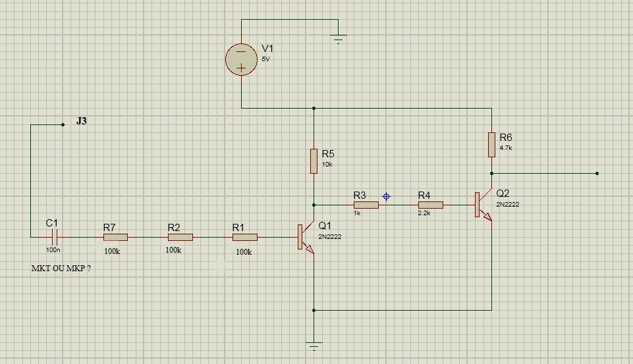This screenshot has width=633, height=364.
Task: Click the R3 resistor component
Action: [366, 205]
